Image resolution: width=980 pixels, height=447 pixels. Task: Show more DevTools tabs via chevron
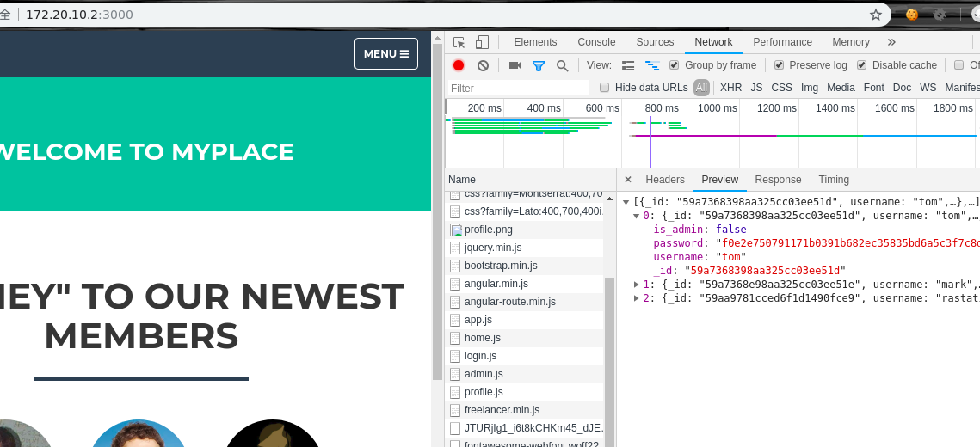coord(891,42)
